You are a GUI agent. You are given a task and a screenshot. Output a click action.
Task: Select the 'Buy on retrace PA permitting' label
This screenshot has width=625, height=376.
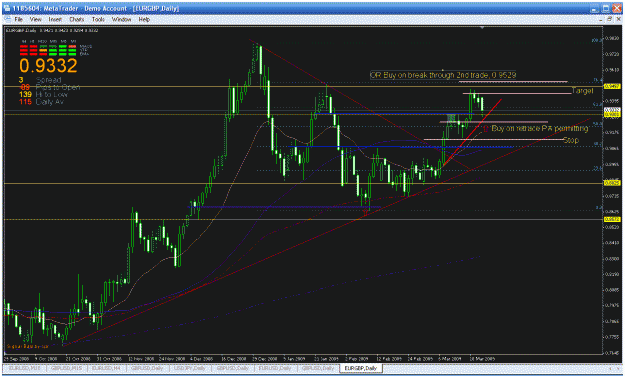point(539,128)
